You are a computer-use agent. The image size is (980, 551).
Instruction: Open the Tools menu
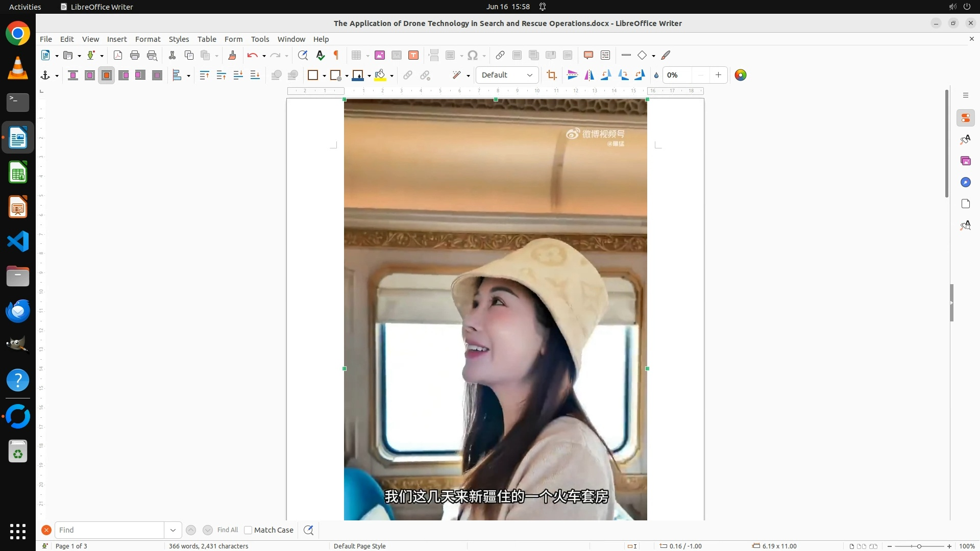pyautogui.click(x=260, y=39)
